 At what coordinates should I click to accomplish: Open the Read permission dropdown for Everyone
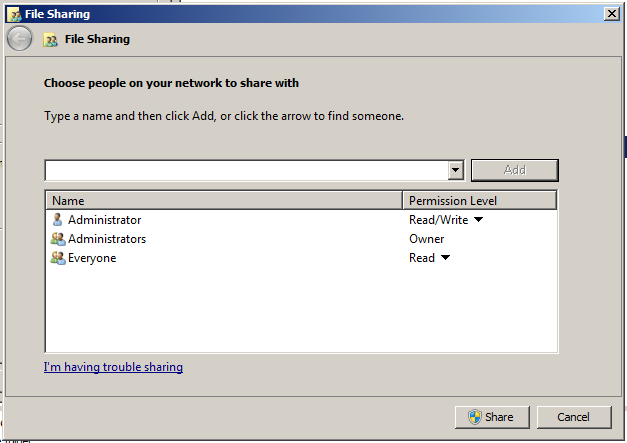coord(445,258)
